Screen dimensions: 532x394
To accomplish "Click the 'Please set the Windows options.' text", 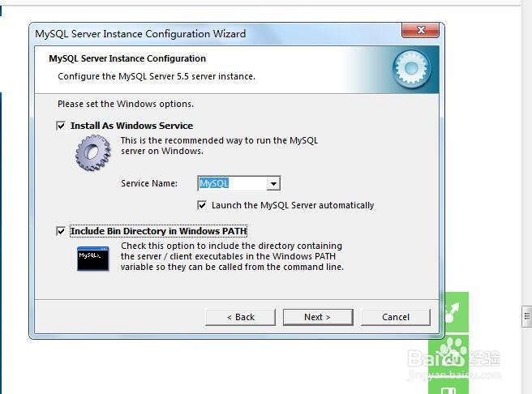I will click(x=126, y=104).
